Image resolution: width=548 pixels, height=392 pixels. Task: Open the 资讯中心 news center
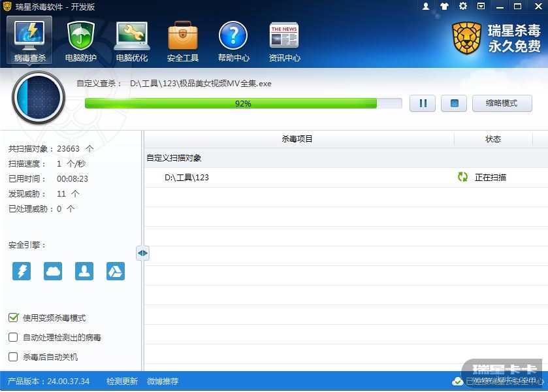point(284,41)
